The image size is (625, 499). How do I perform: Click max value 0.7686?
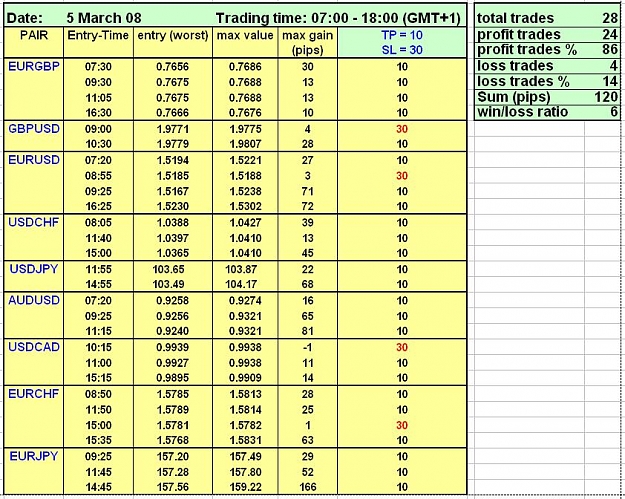click(x=245, y=67)
